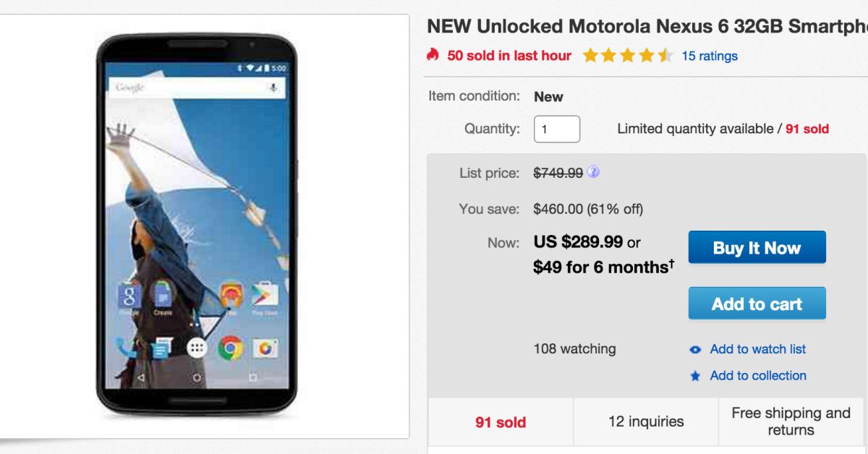Open the 15 ratings link
This screenshot has height=454, width=868.
click(709, 56)
